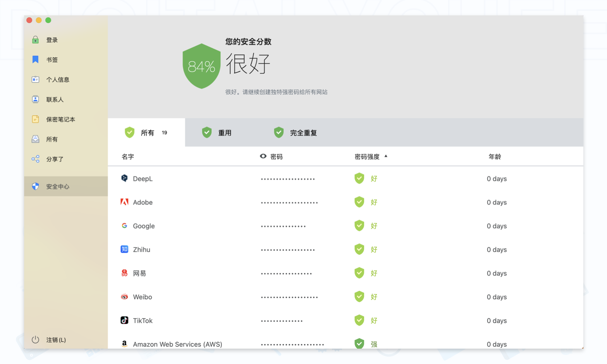Click the 网易 logo icon
607x364 pixels.
pyautogui.click(x=124, y=273)
